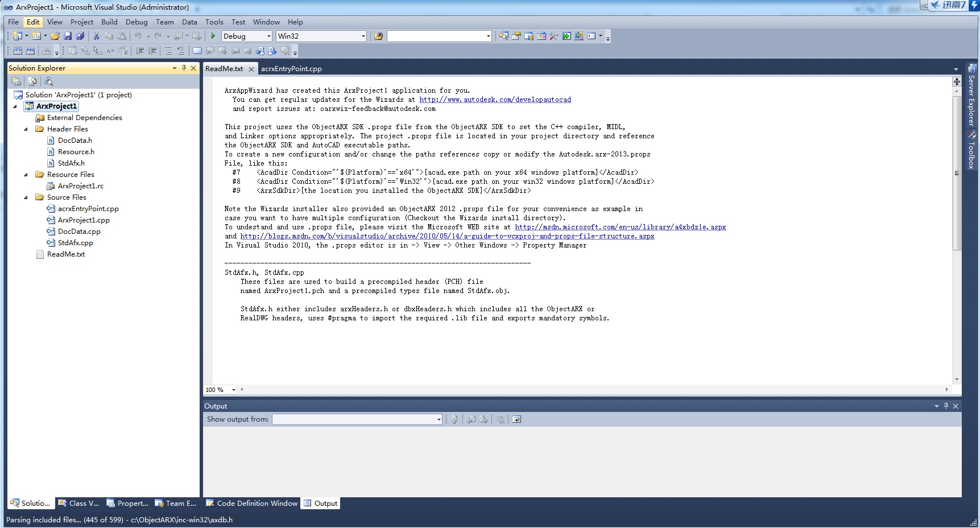The height and width of the screenshot is (528, 980).
Task: Open the blogs.msdn.com vcxproj guide link
Action: pos(447,236)
